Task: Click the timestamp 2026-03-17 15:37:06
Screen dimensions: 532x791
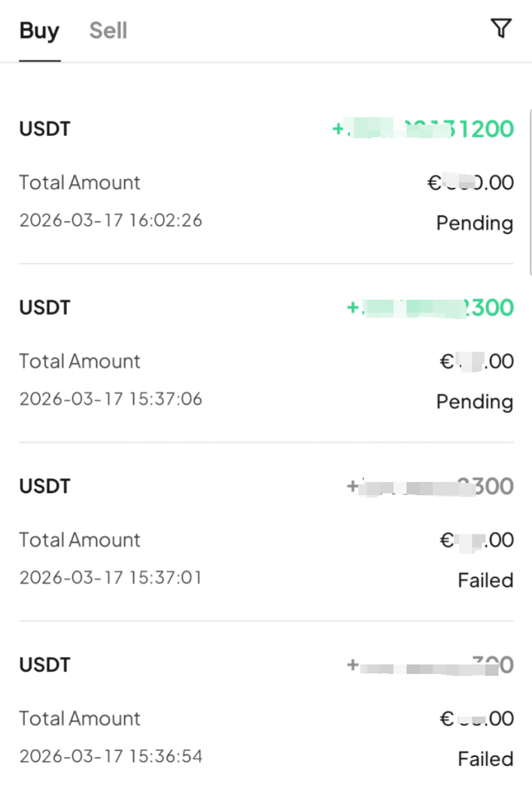Action: (x=111, y=399)
